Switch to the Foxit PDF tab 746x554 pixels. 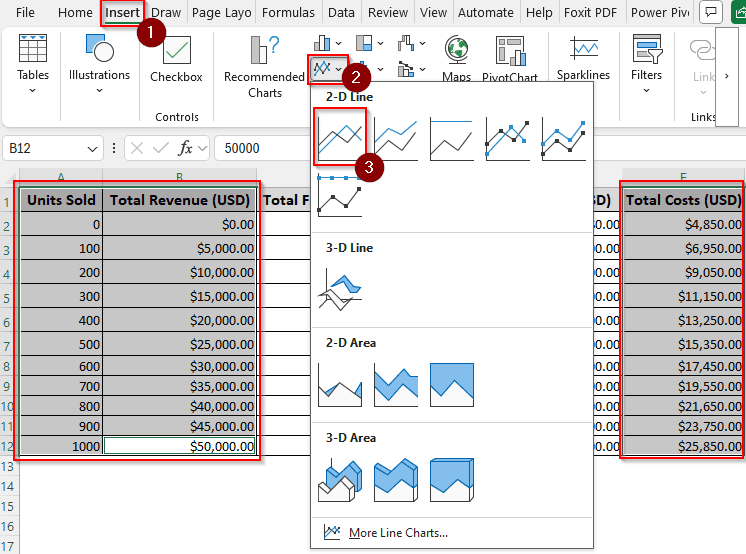(590, 12)
